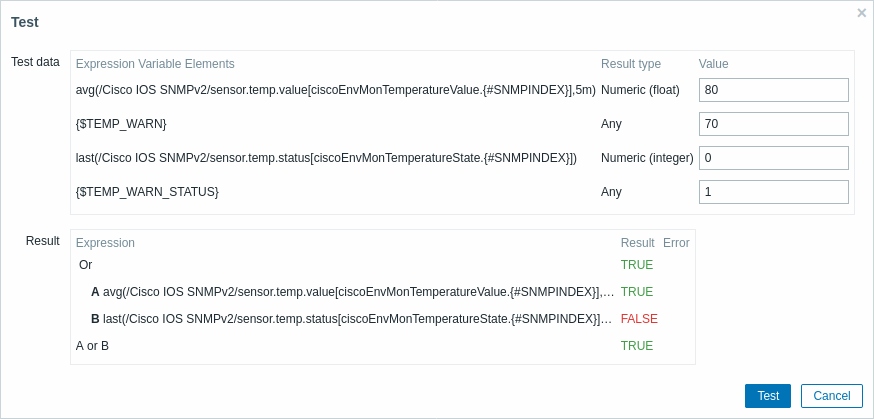Click the Result type column header
This screenshot has width=874, height=419.
click(630, 64)
